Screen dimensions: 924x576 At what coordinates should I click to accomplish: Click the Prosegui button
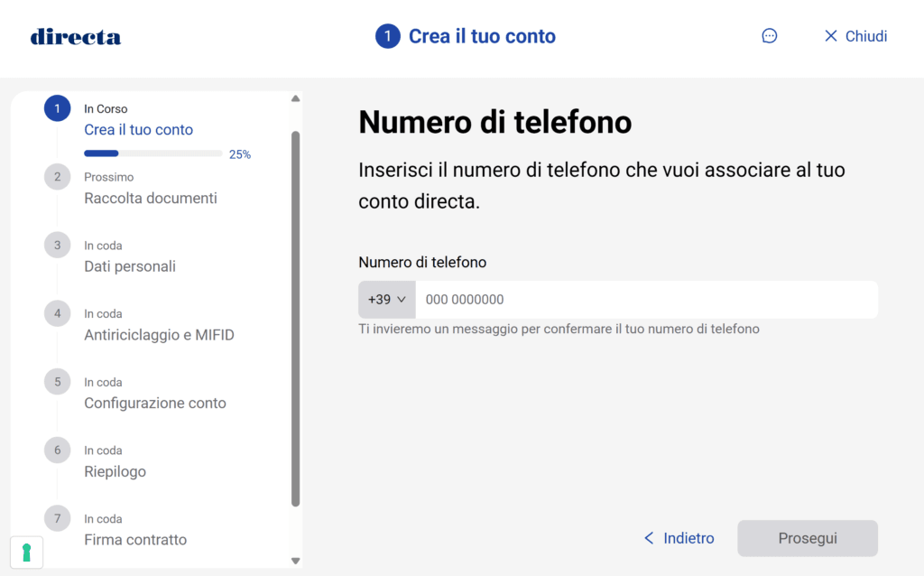click(x=807, y=538)
